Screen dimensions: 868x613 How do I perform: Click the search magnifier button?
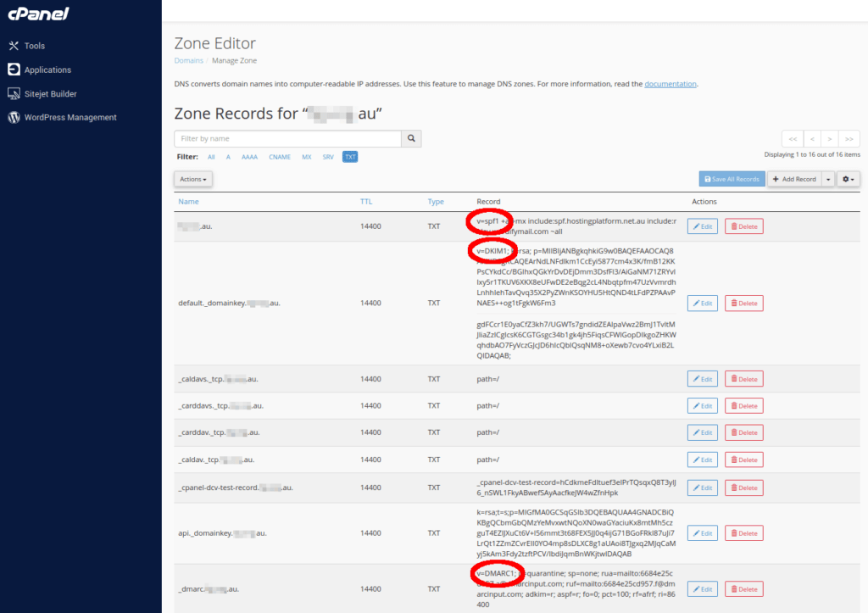(411, 138)
